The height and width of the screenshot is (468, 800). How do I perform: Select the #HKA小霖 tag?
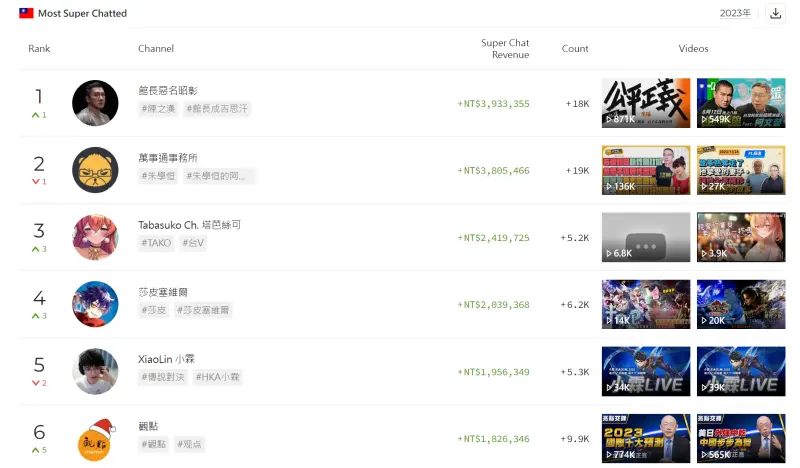coord(217,377)
